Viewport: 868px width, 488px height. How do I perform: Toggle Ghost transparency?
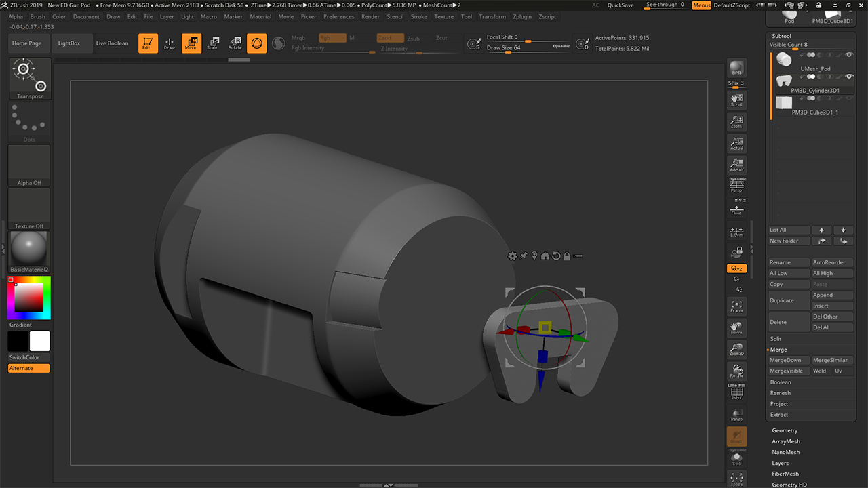click(x=736, y=436)
